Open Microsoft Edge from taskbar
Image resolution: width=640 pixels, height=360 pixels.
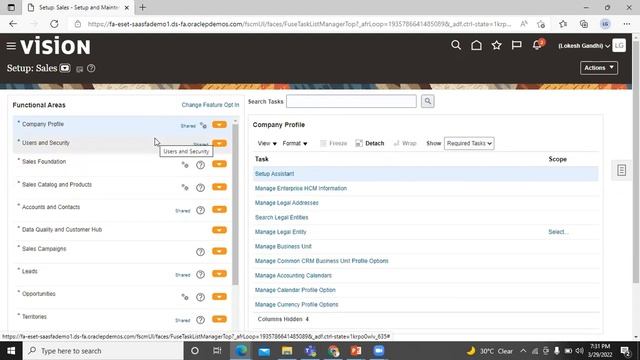tap(241, 351)
